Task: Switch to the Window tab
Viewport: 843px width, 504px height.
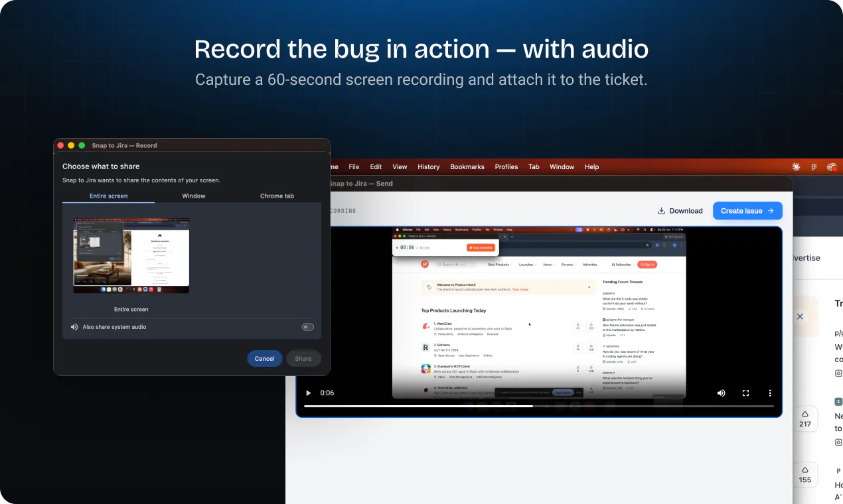Action: point(194,196)
